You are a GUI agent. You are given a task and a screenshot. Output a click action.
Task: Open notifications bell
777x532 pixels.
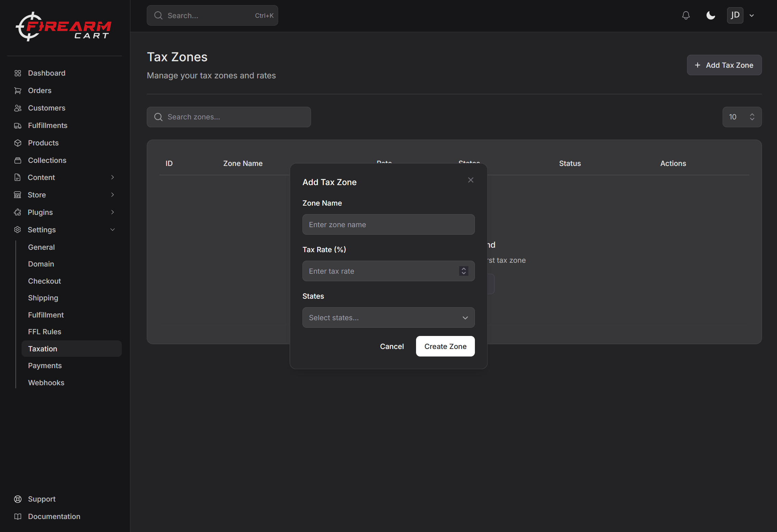[x=686, y=15]
